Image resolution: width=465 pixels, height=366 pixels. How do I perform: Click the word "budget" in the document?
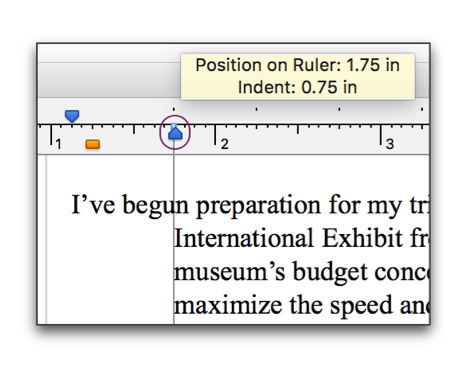click(330, 273)
